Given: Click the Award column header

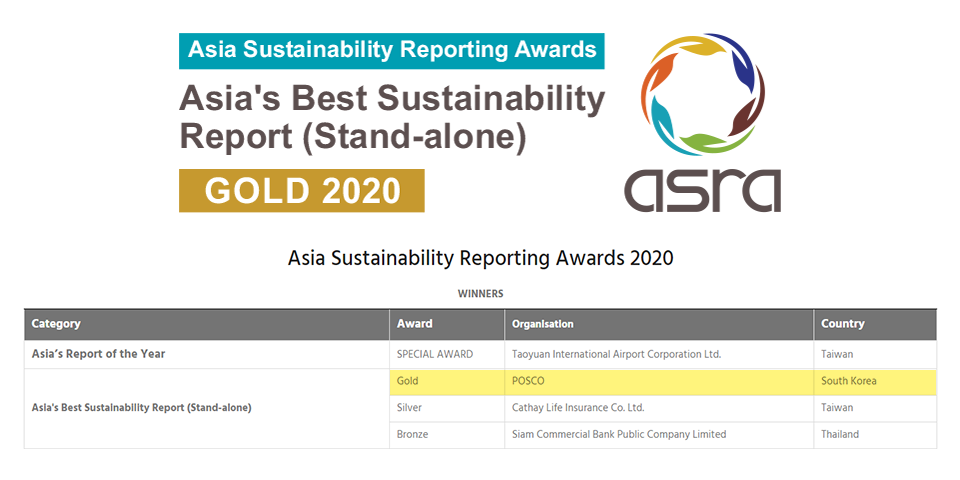Looking at the screenshot, I should [x=415, y=324].
